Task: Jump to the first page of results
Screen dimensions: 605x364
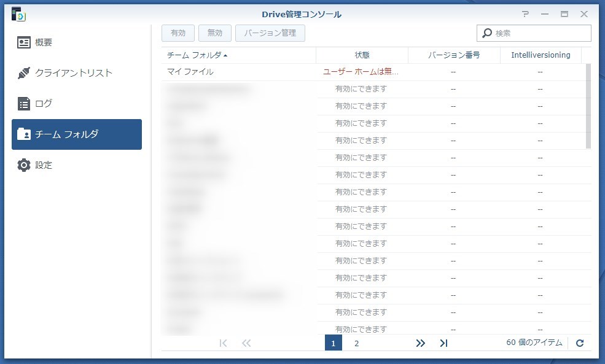Action: 223,343
